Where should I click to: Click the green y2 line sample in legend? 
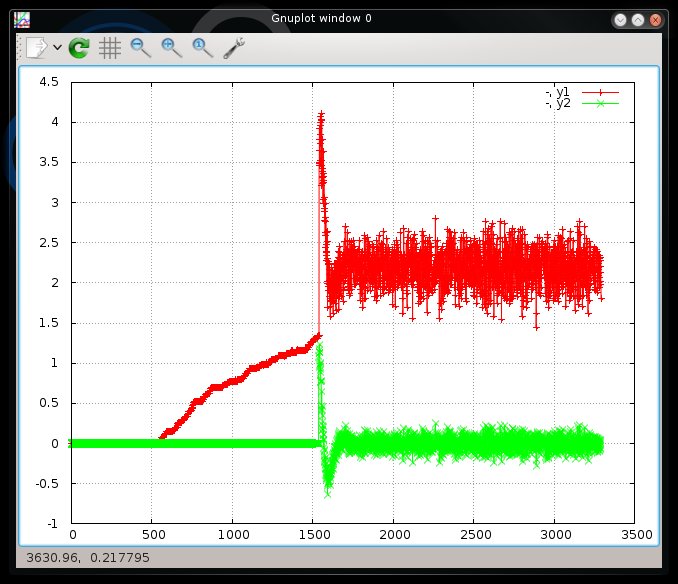pos(600,103)
